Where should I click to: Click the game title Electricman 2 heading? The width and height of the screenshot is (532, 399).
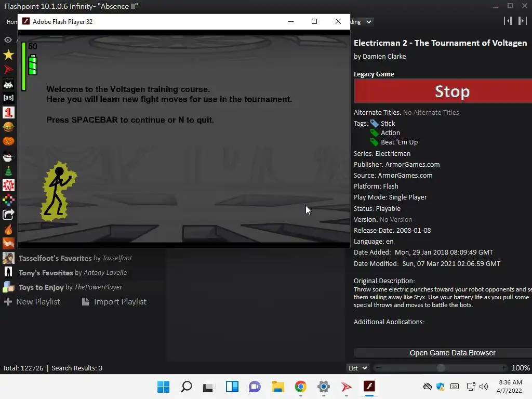(x=440, y=43)
